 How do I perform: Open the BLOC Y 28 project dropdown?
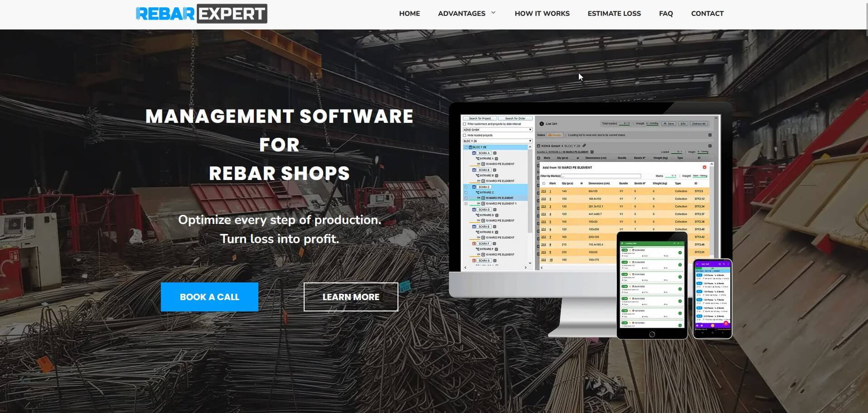(x=497, y=141)
